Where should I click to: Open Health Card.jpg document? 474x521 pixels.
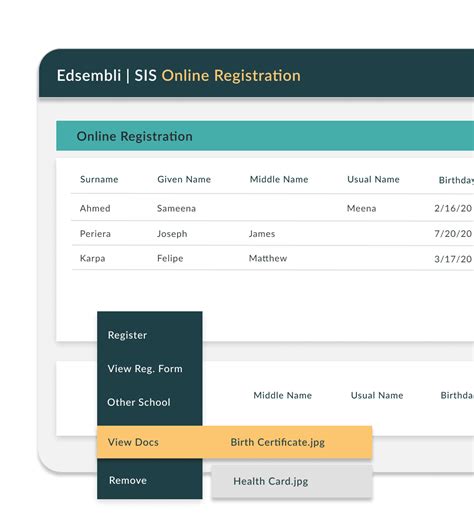pos(270,481)
